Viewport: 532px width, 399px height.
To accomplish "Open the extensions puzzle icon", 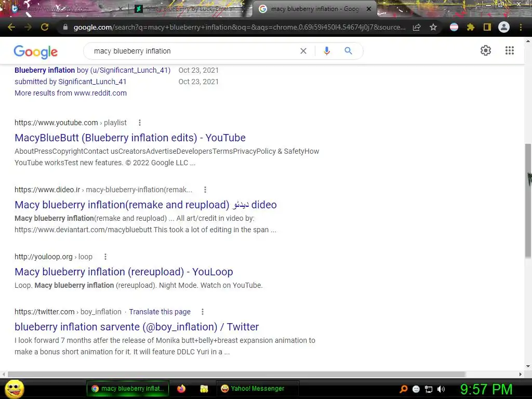I will tap(471, 27).
